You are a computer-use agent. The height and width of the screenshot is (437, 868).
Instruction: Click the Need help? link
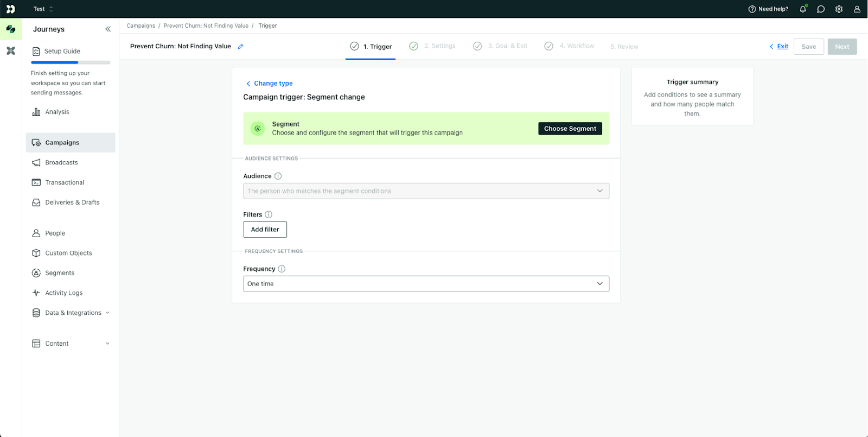(769, 9)
